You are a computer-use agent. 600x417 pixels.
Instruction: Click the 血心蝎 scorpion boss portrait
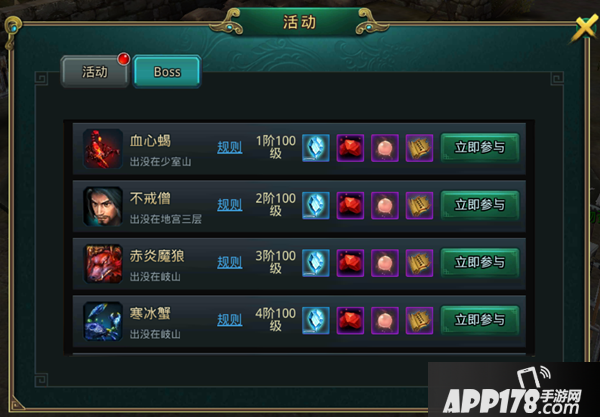pyautogui.click(x=103, y=149)
